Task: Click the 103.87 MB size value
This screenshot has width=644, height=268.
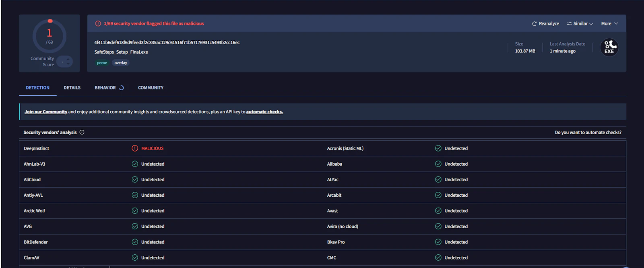Action: click(x=525, y=51)
